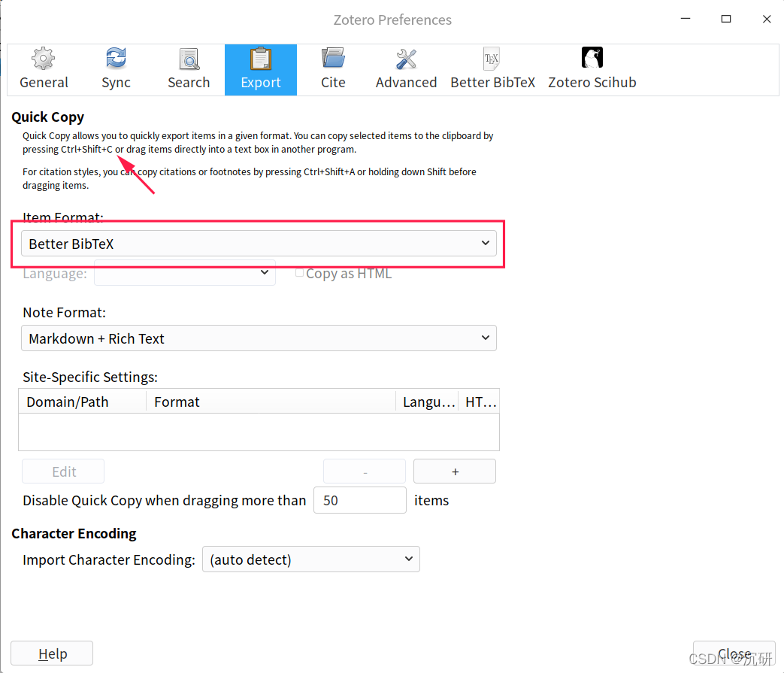Click the Close button at bottom
This screenshot has width=784, height=673.
point(734,653)
